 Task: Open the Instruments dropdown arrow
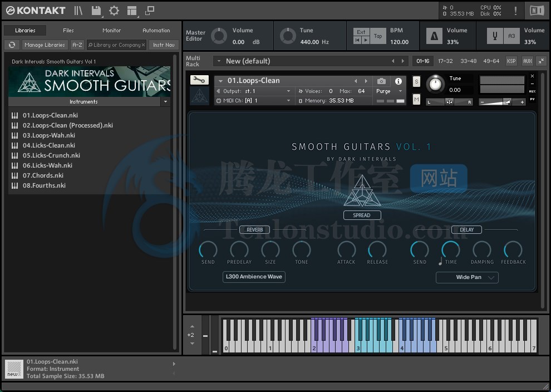[165, 101]
